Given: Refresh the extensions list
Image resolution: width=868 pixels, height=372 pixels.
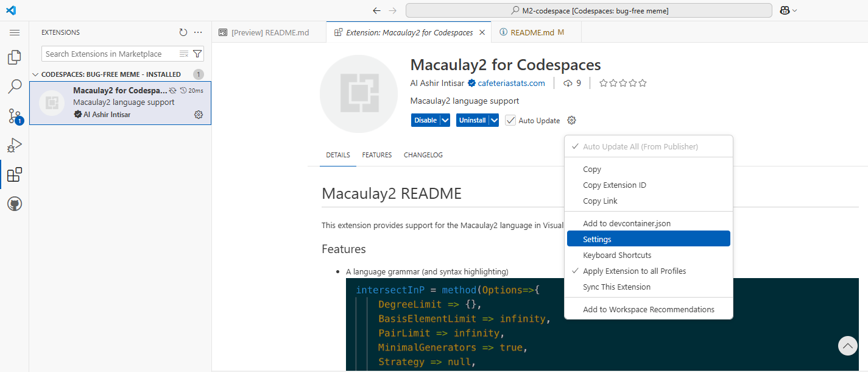Looking at the screenshot, I should point(183,32).
